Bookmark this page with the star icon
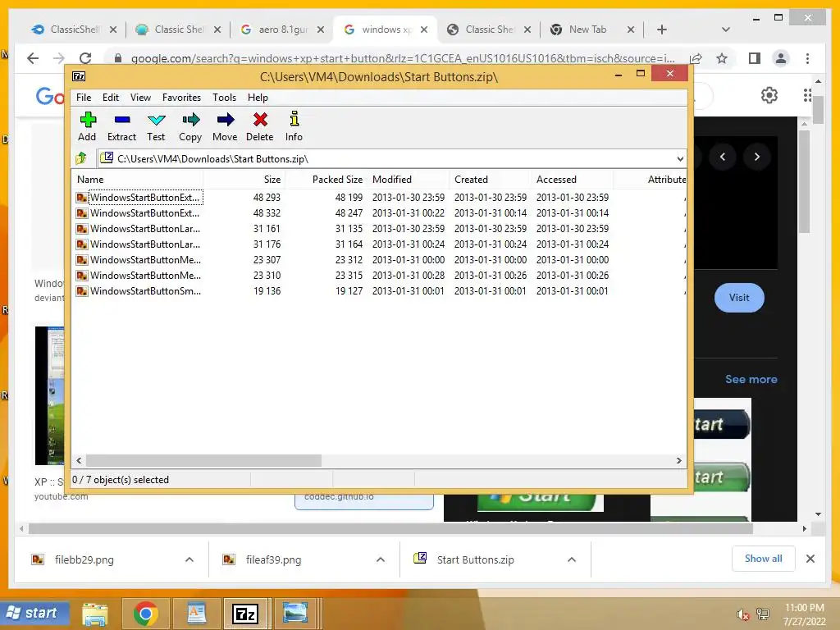The width and height of the screenshot is (840, 630). coord(722,58)
